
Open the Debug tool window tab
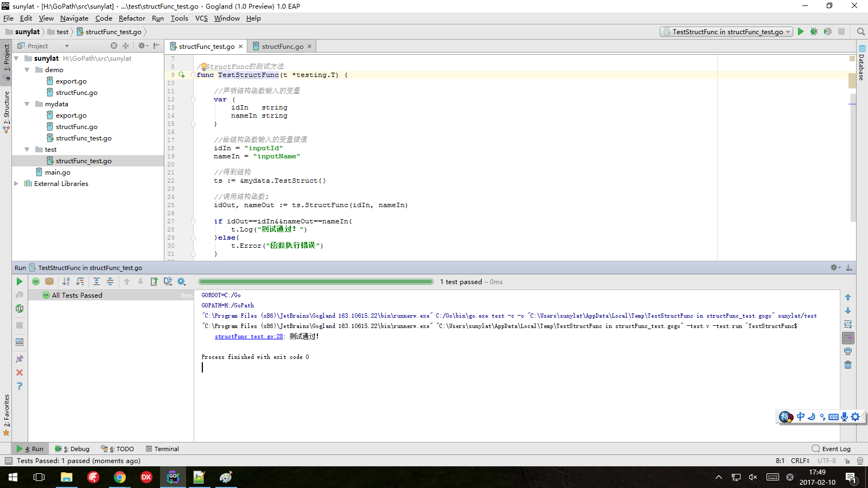tap(72, 448)
